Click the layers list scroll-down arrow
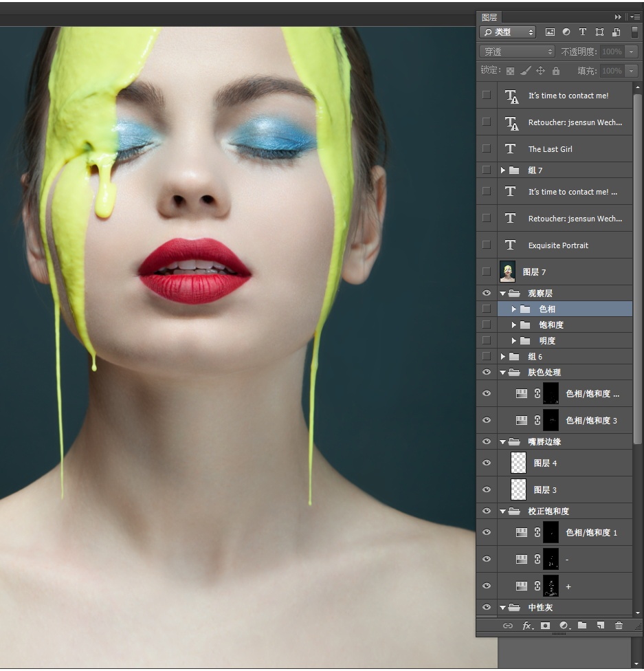644x671 pixels. (x=638, y=613)
